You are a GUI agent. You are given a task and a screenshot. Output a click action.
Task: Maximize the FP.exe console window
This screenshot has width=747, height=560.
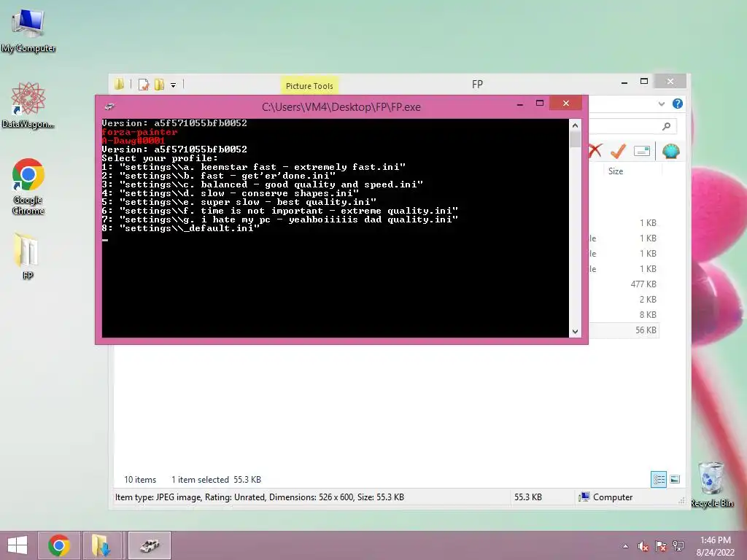point(540,104)
